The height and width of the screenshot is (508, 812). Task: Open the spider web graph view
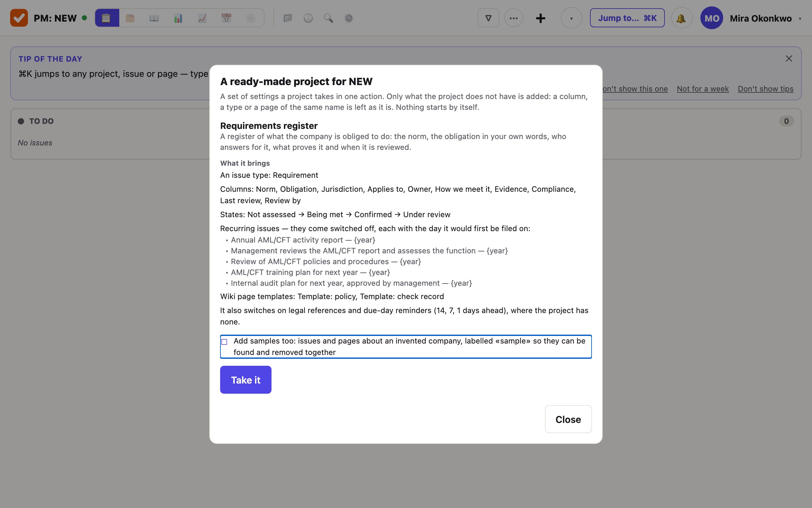coord(251,18)
